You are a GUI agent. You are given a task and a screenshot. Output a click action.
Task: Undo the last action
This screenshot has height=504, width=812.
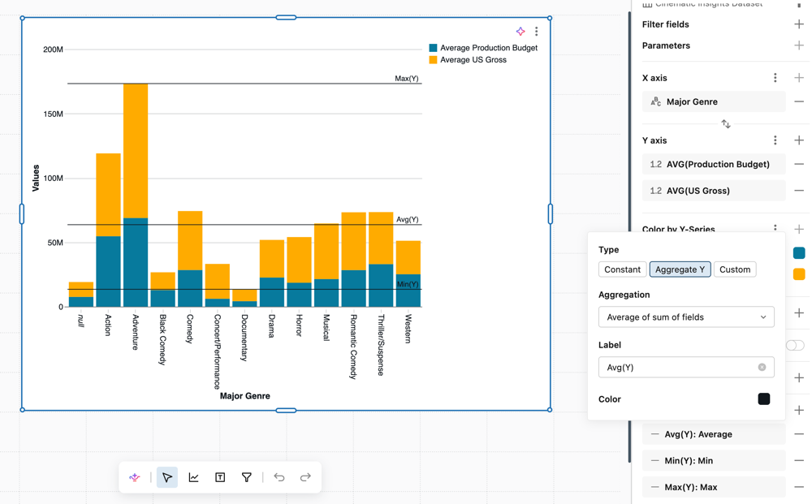279,477
